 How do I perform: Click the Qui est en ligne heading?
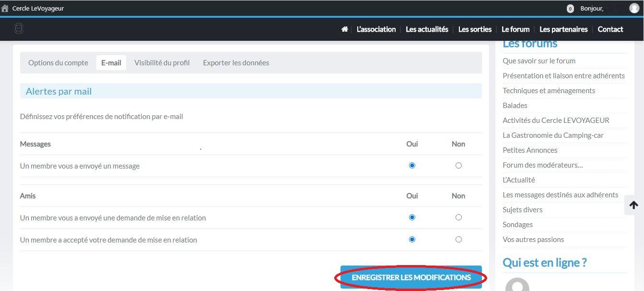click(x=545, y=263)
